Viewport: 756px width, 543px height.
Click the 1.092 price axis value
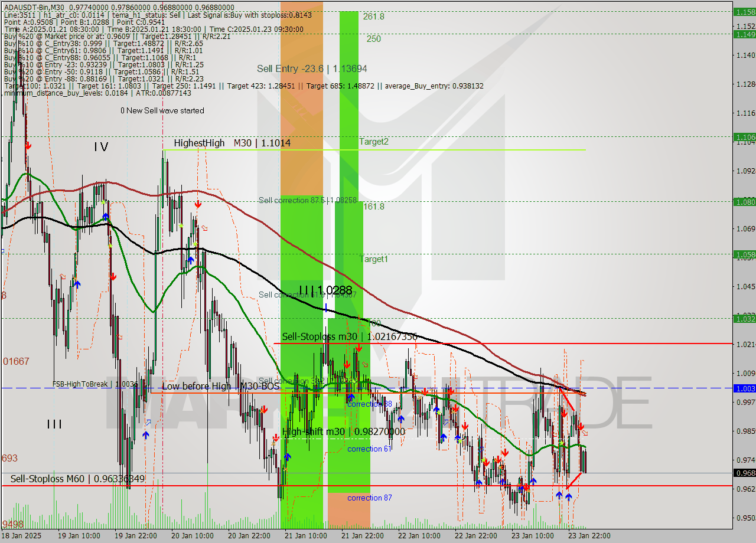(746, 171)
